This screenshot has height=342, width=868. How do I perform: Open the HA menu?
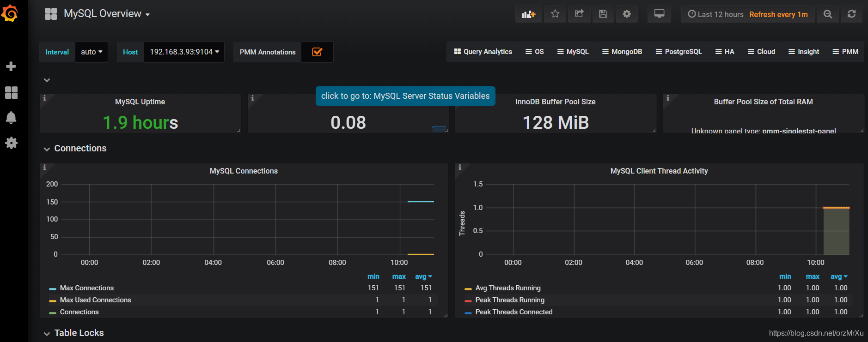pos(725,52)
